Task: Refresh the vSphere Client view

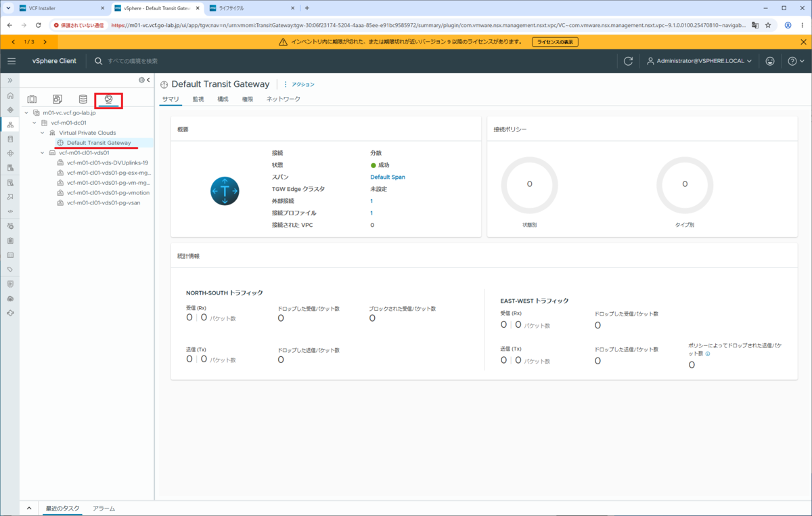Action: [x=628, y=61]
